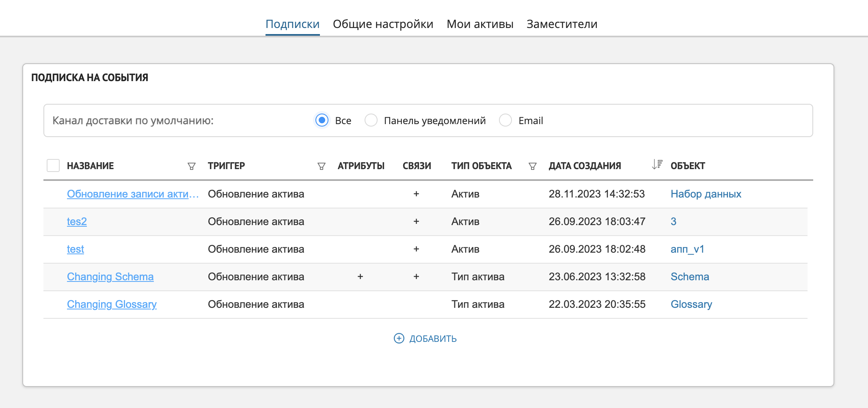Screen dimensions: 868x408
Task: Click the Дата создания column header
Action: tap(585, 166)
